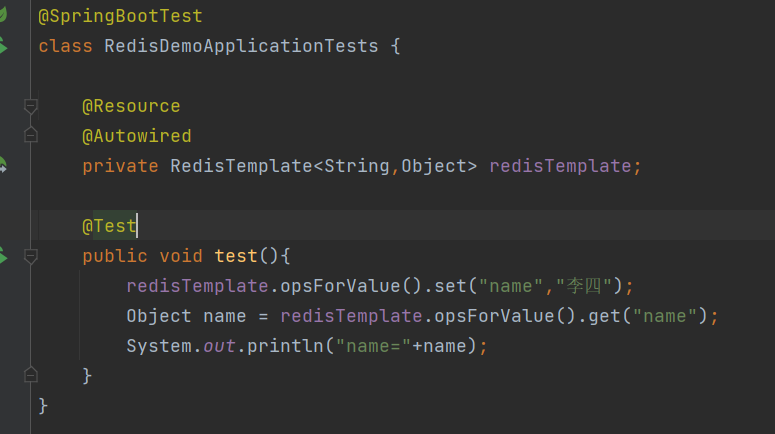Click the println method call
Image resolution: width=775 pixels, height=434 pixels.
(291, 346)
